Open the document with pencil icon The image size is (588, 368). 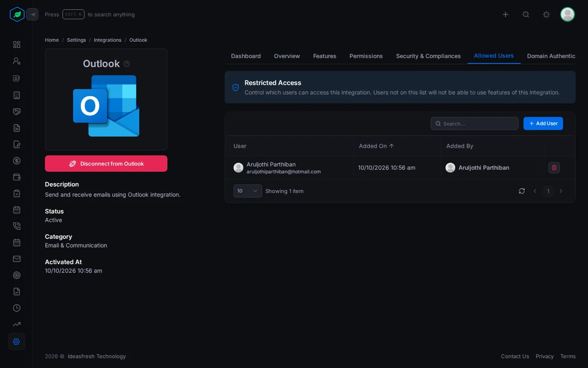[17, 144]
